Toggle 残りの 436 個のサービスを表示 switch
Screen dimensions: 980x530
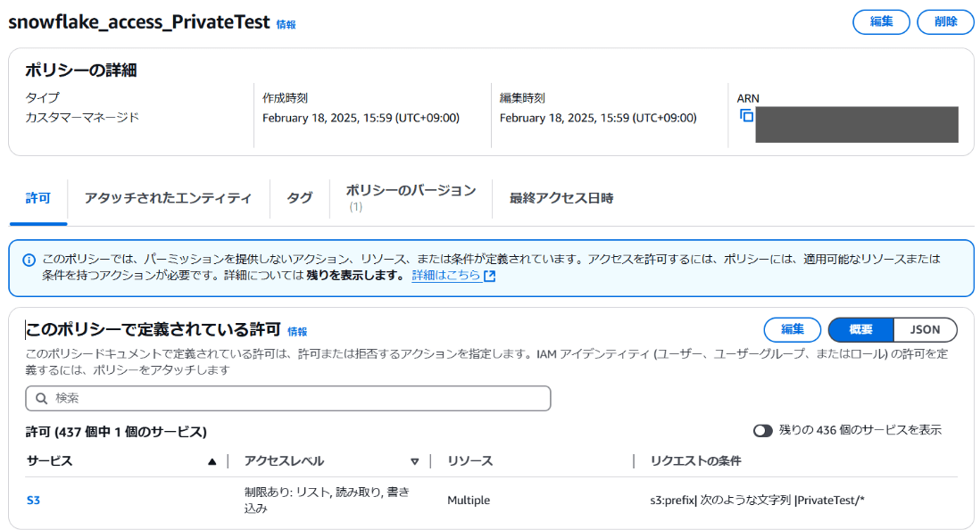762,430
